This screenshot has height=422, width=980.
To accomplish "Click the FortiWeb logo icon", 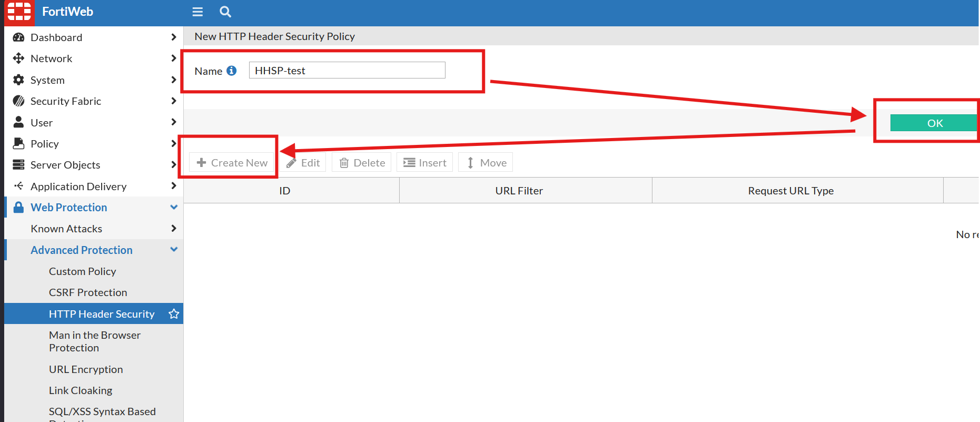I will pos(19,12).
